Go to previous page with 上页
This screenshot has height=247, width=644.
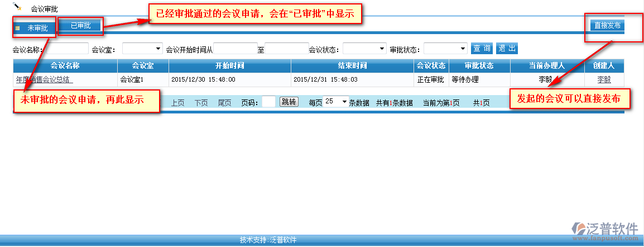(x=177, y=103)
